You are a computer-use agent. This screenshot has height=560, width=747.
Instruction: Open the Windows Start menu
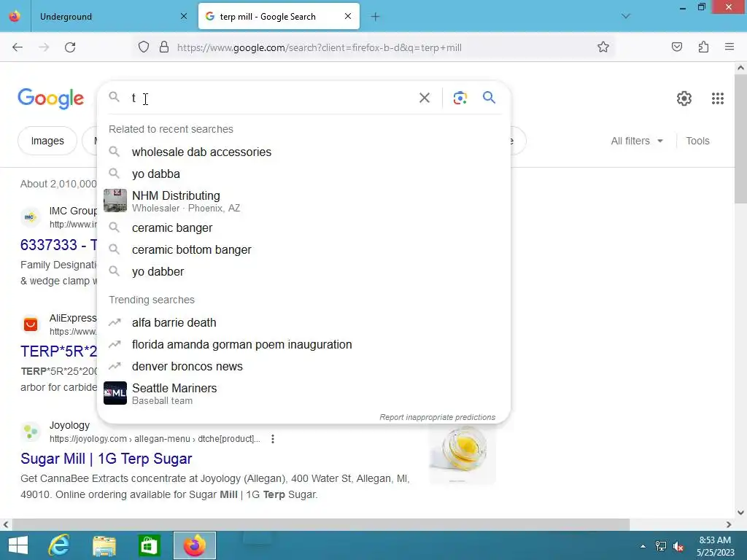coord(18,545)
